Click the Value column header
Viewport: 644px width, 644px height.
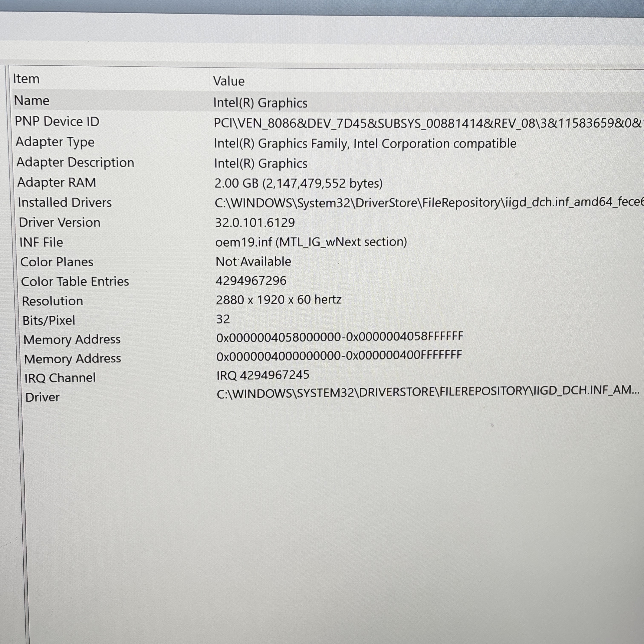[229, 81]
